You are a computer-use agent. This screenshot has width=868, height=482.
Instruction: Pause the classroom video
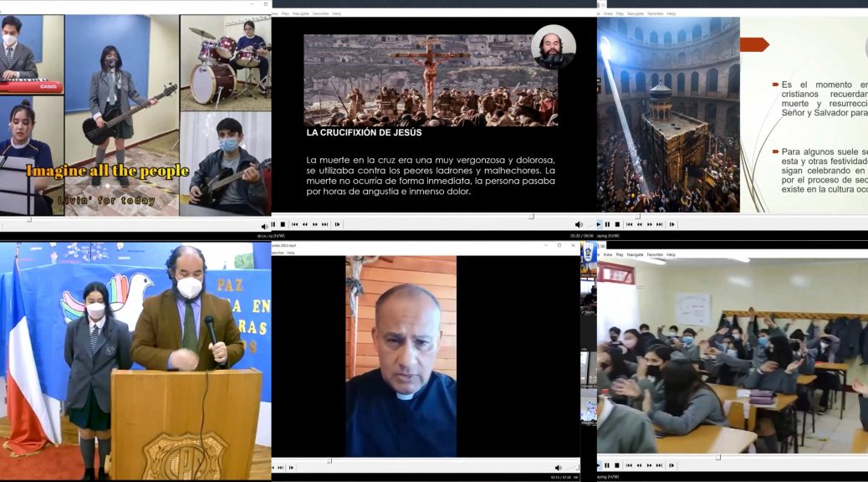pos(607,465)
